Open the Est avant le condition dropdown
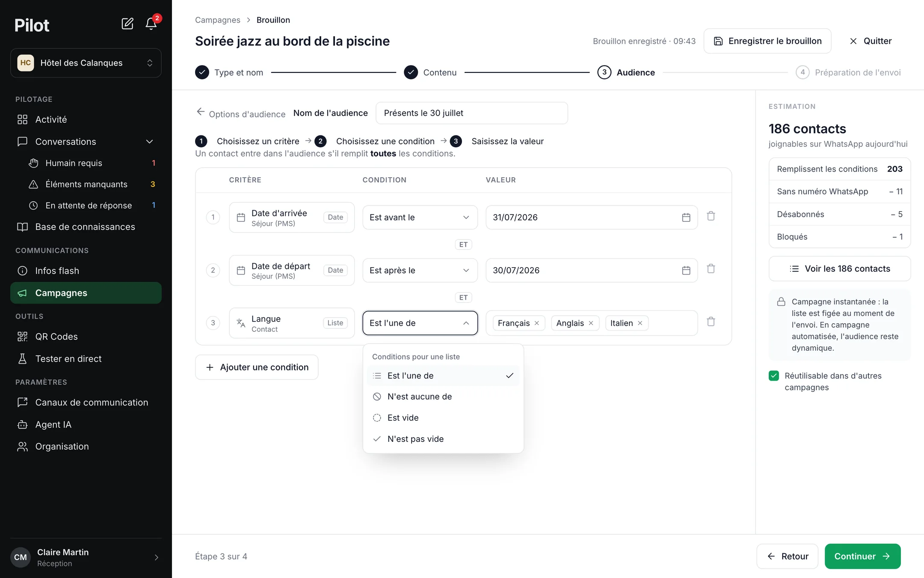This screenshot has width=924, height=578. click(420, 217)
